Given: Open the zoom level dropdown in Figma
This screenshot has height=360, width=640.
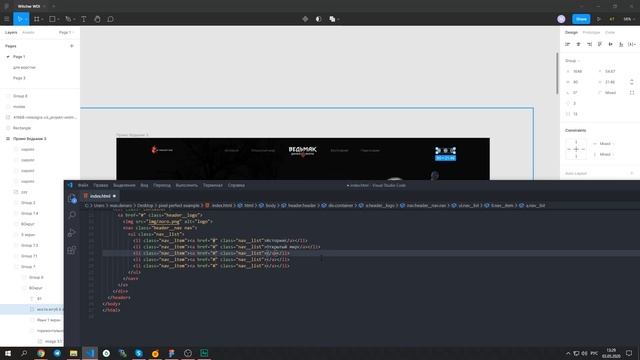Looking at the screenshot, I should [x=628, y=19].
